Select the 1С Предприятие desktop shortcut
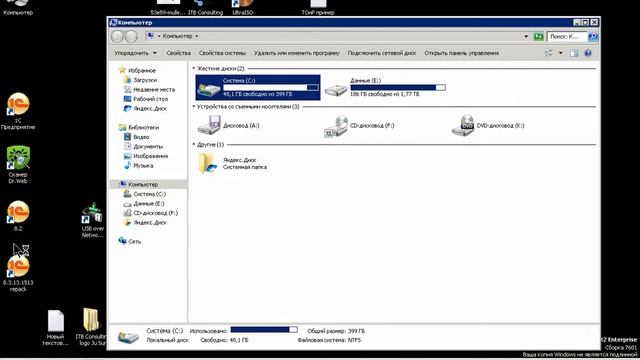This screenshot has width=640, height=360. [18, 111]
